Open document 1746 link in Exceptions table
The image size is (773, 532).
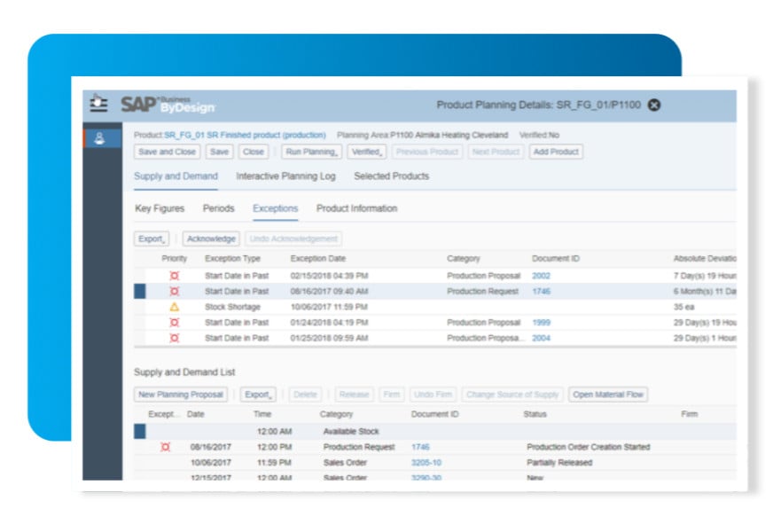click(x=541, y=292)
